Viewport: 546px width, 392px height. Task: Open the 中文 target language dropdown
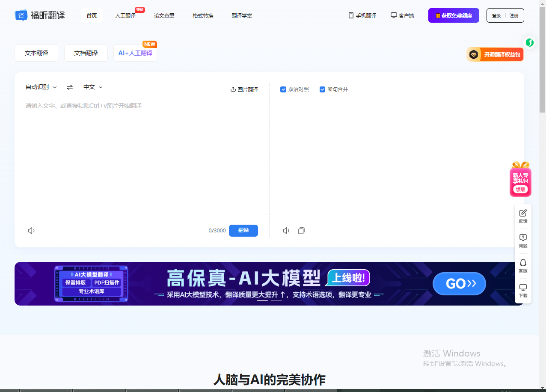tap(93, 87)
